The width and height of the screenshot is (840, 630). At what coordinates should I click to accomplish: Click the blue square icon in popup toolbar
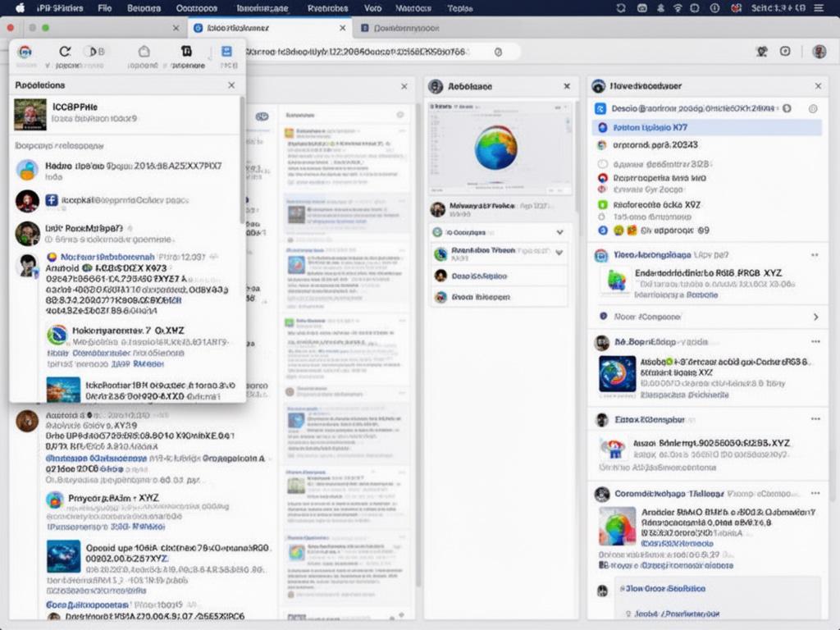click(x=226, y=52)
